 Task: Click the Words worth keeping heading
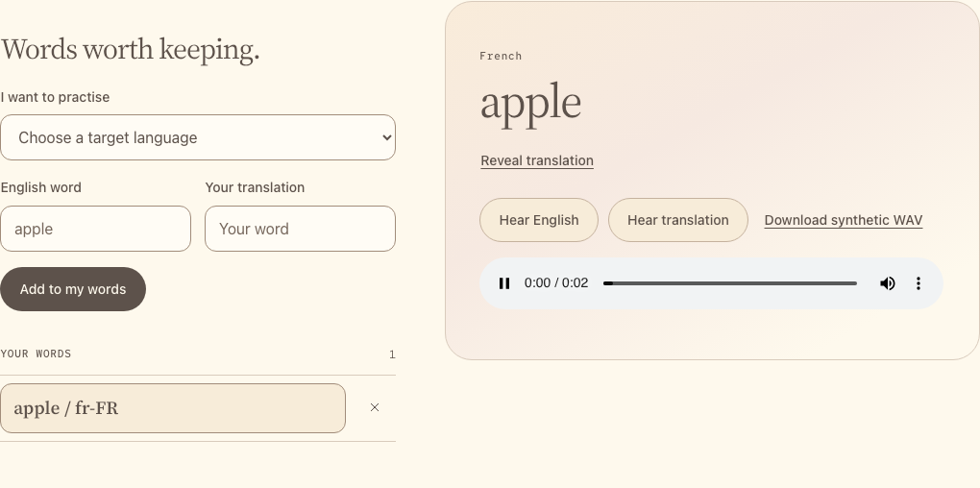(130, 49)
